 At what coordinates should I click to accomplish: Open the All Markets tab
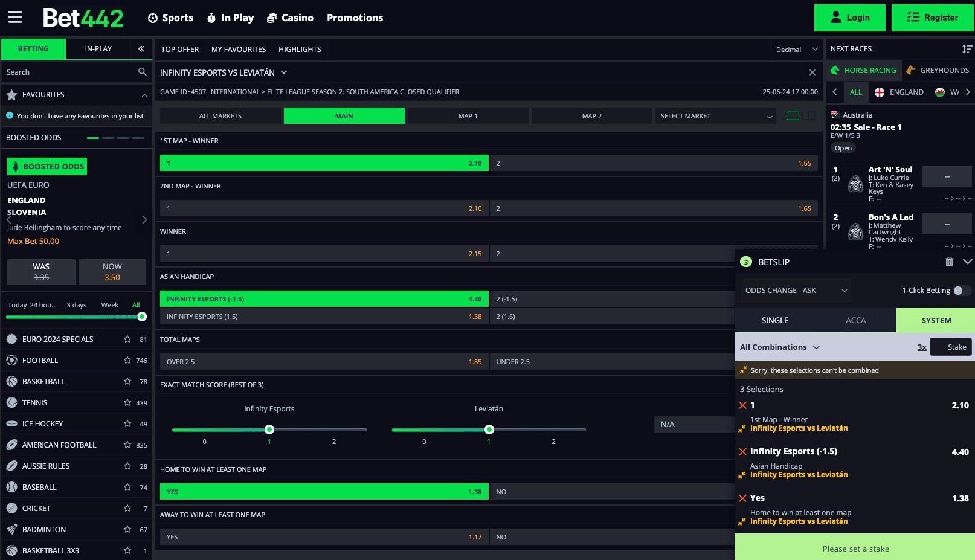[220, 116]
